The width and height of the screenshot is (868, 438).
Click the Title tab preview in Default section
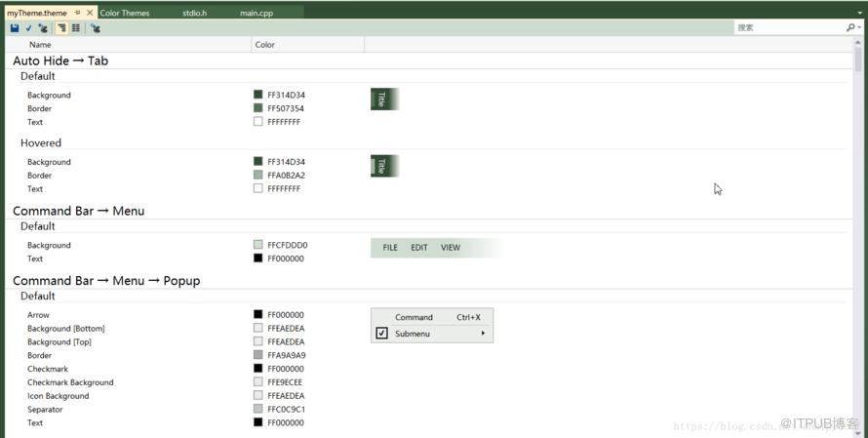(x=384, y=100)
